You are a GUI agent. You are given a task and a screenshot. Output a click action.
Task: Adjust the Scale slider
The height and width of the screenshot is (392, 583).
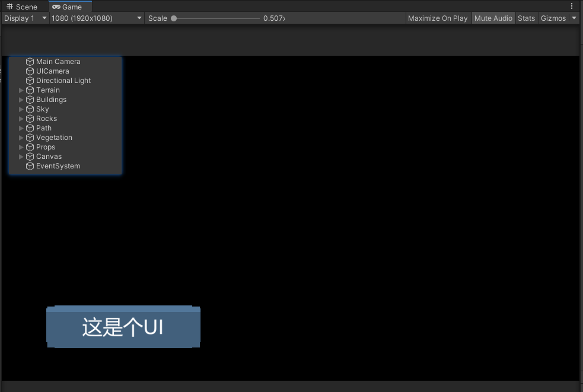tap(173, 18)
